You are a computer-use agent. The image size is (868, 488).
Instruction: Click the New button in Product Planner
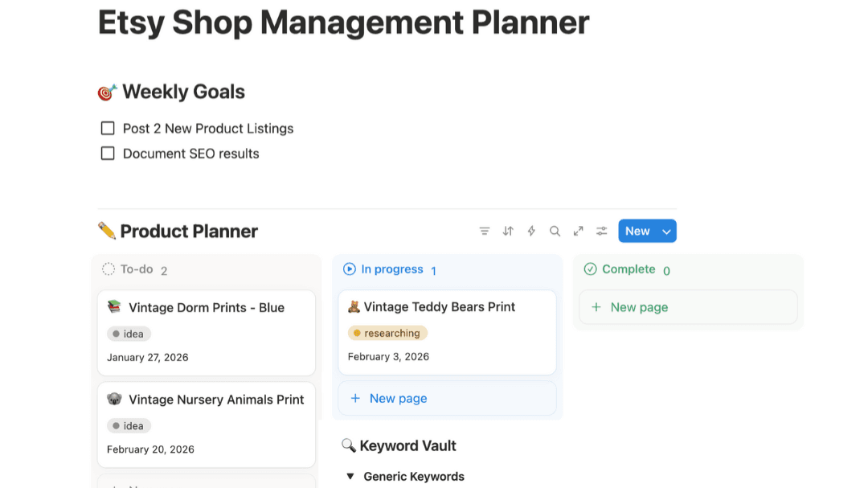coord(637,231)
